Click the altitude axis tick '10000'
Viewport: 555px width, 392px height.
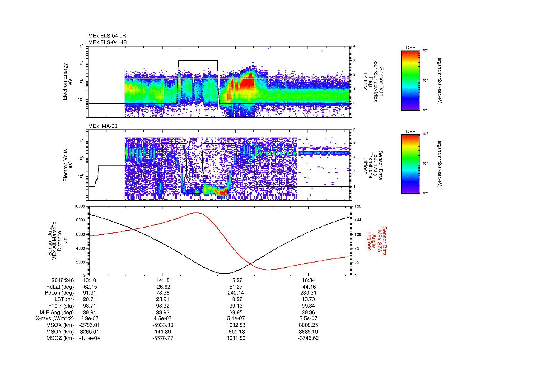coord(79,206)
